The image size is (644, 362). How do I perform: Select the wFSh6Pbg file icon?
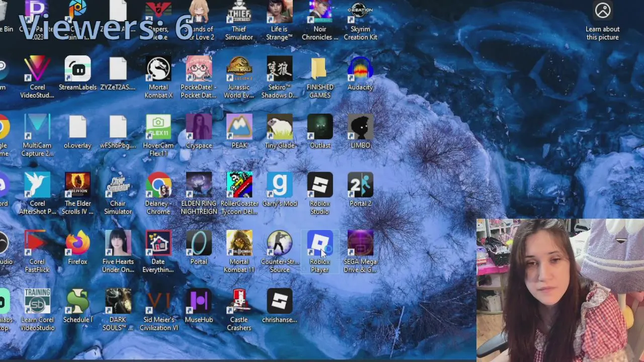118,132
